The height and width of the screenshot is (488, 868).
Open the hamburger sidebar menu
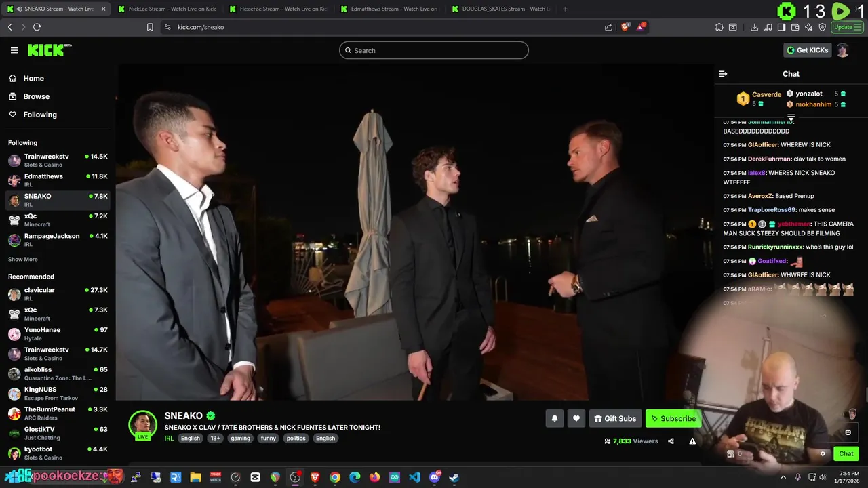14,50
